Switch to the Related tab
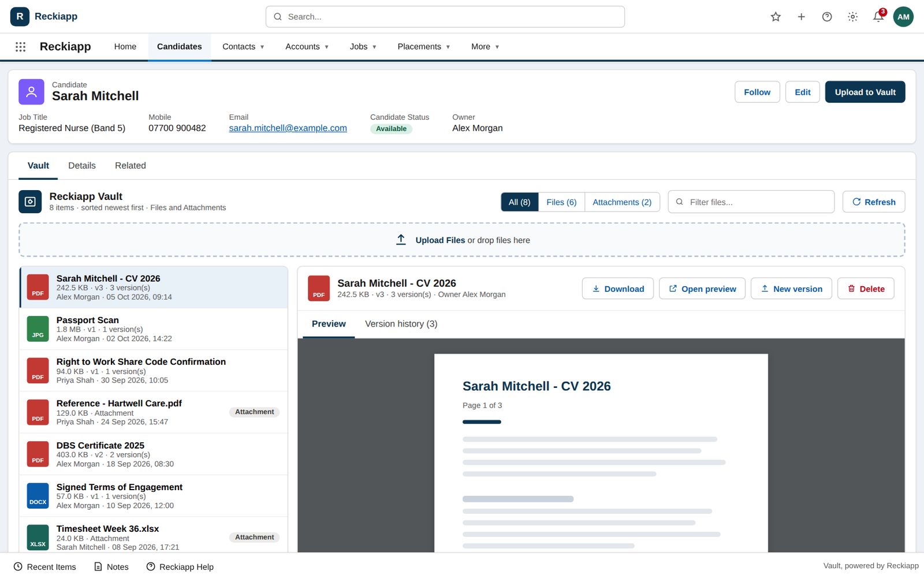This screenshot has width=924, height=578. tap(131, 166)
